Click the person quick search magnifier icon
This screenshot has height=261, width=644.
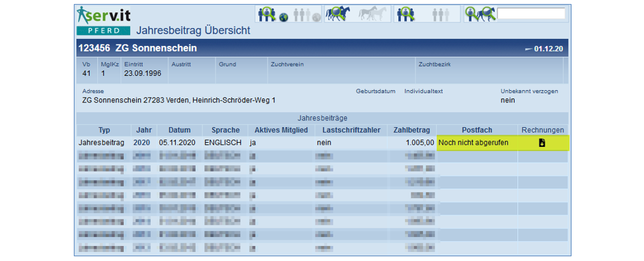click(473, 14)
